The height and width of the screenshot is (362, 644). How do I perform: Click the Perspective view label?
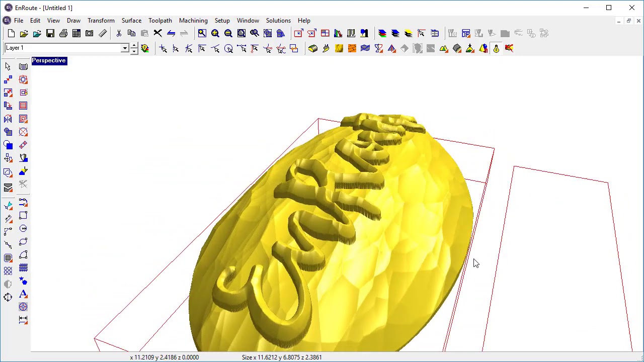(x=49, y=60)
